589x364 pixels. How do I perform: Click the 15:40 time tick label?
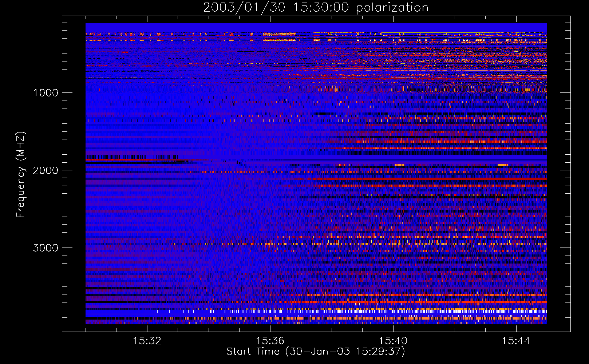click(x=393, y=341)
